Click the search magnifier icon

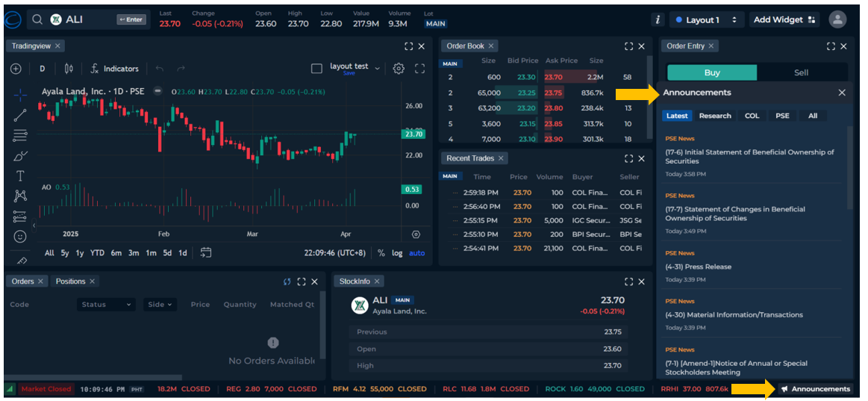click(37, 19)
